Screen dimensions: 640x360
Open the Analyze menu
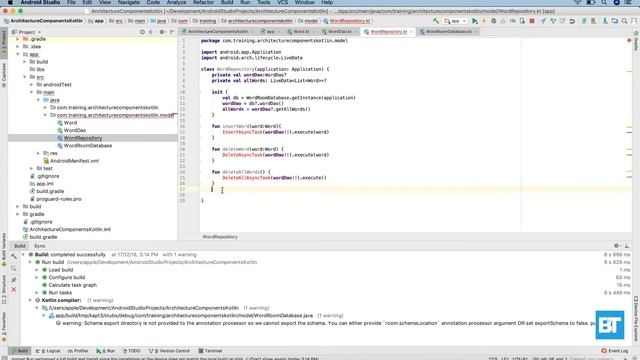[176, 2]
